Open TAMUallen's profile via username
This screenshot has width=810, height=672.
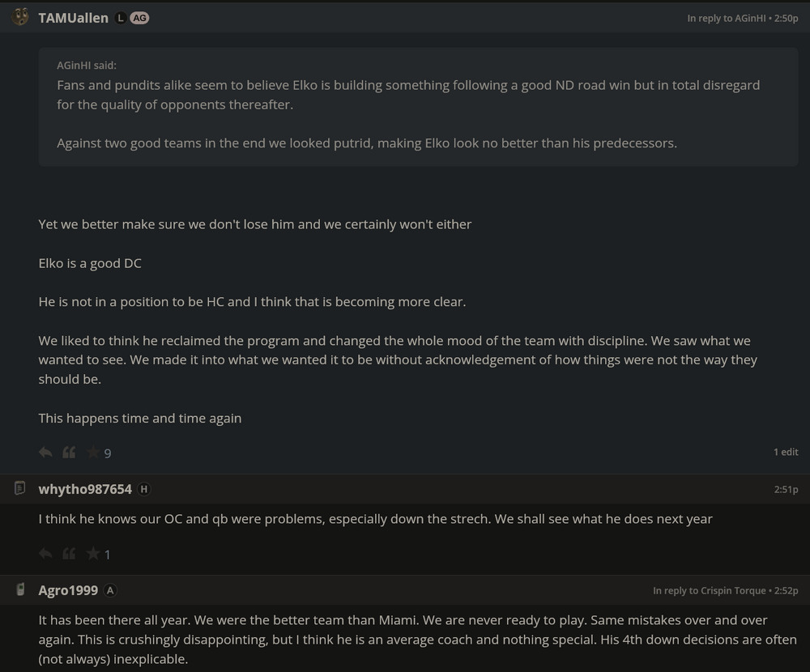75,17
